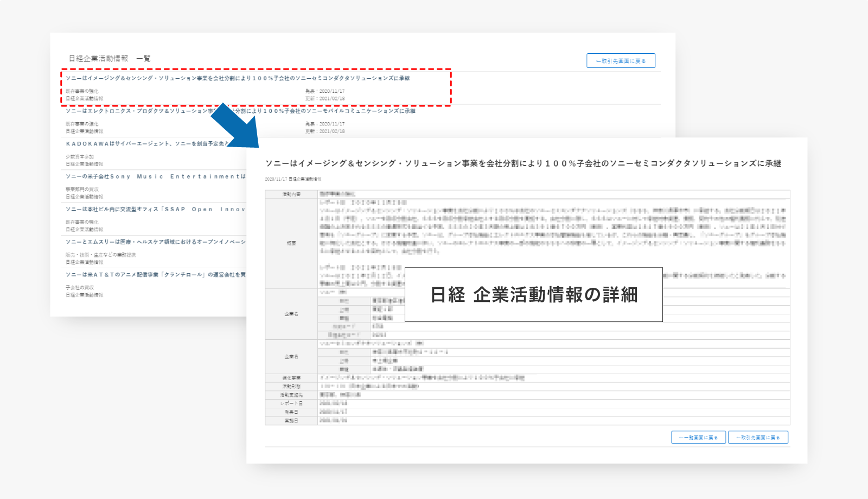Click 販売・技術・生産などの業務提携 label
Viewport: 868px width, 499px height.
click(x=101, y=255)
